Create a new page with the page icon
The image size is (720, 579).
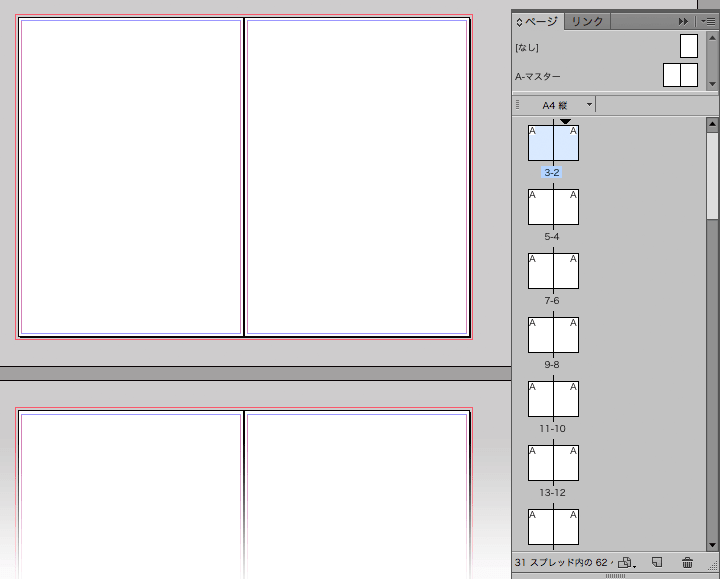tap(656, 563)
